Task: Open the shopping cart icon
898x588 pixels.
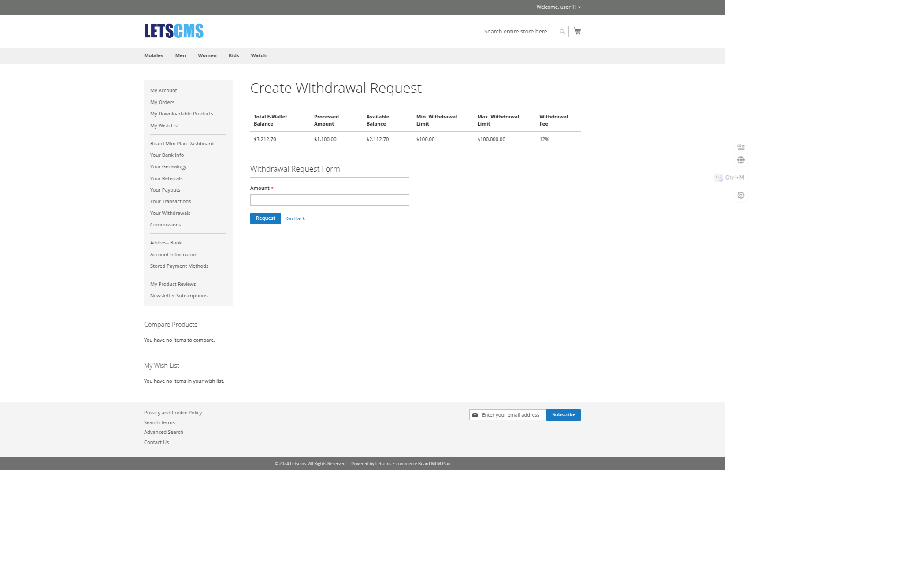Action: (577, 31)
